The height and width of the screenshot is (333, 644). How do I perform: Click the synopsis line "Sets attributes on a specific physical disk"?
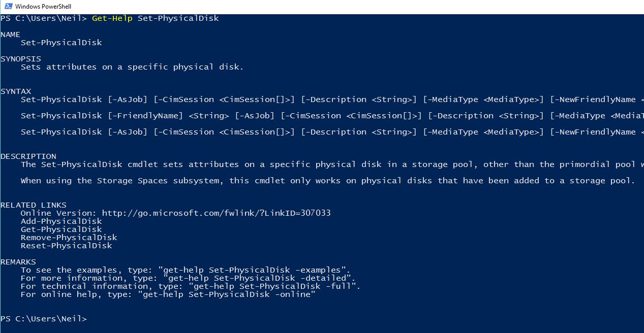click(x=132, y=67)
